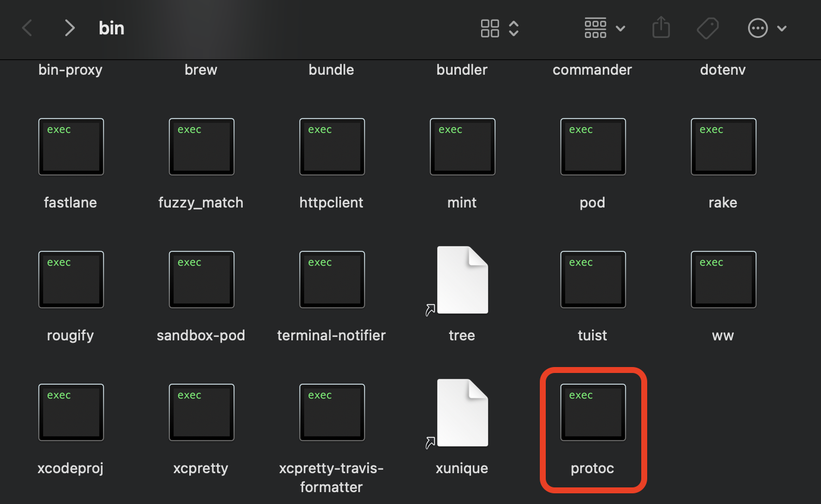Select the xcodeproj exec icon
The height and width of the screenshot is (504, 821).
pos(71,412)
